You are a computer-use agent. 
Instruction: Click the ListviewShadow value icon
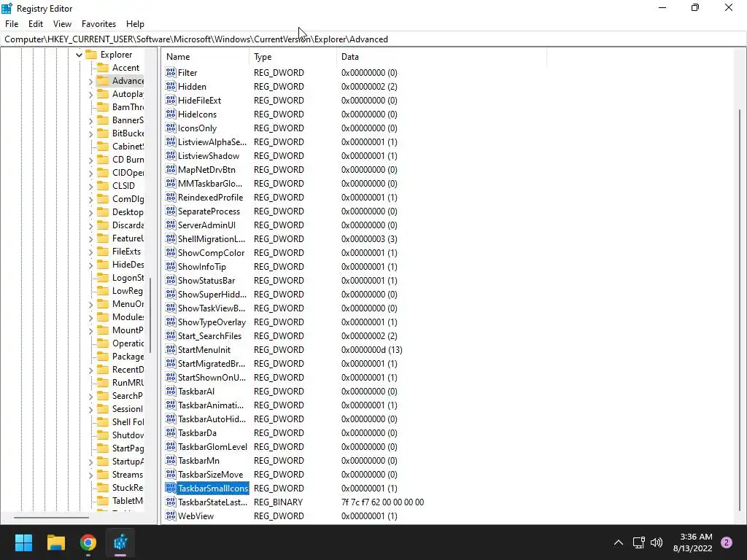[171, 156]
